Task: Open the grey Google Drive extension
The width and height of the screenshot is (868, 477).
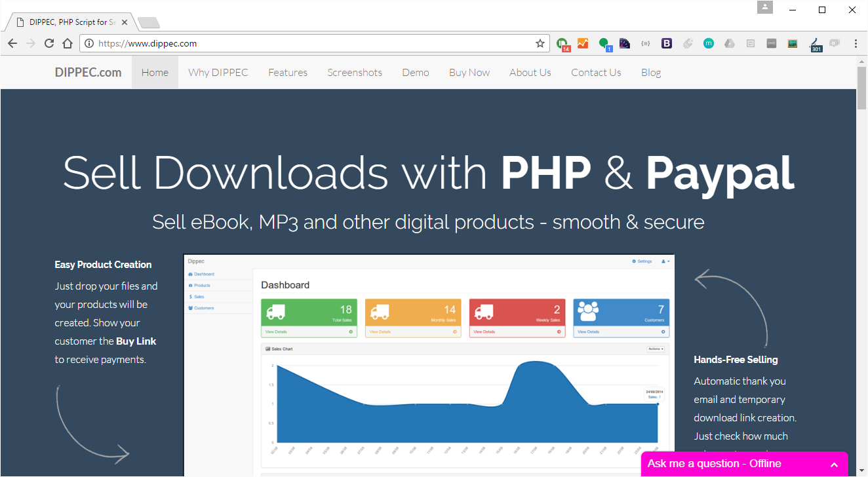Action: [x=730, y=43]
